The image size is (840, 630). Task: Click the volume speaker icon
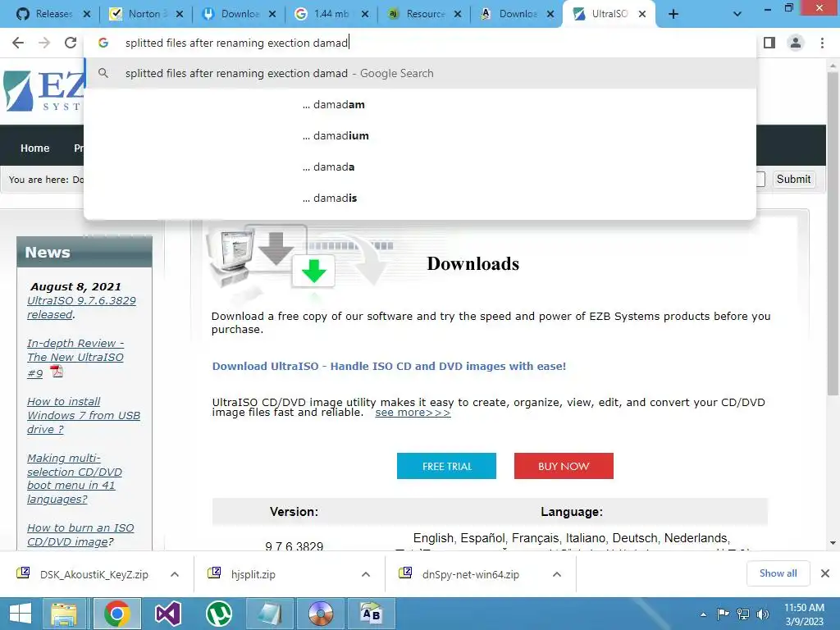pos(762,614)
